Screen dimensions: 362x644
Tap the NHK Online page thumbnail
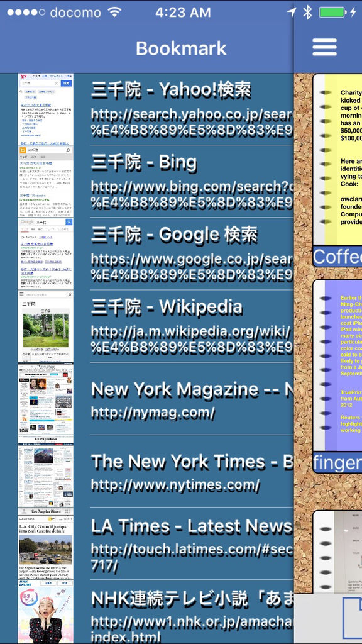pos(45,612)
